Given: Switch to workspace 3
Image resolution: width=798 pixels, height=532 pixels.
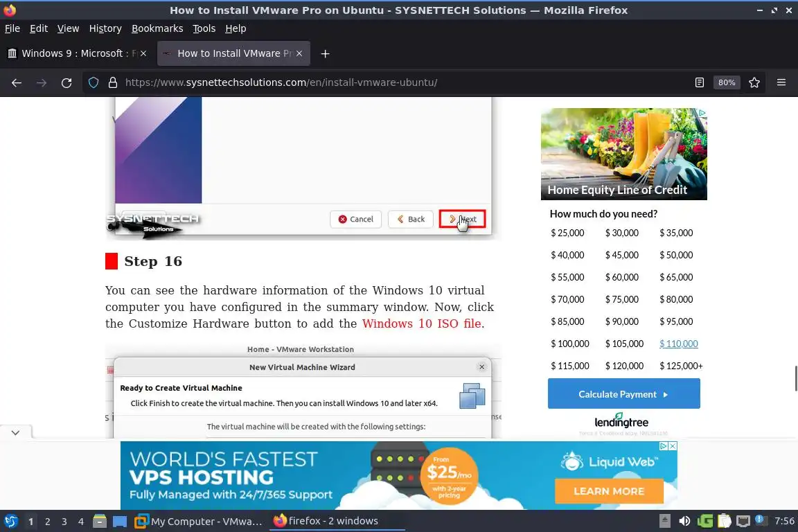Looking at the screenshot, I should 64,522.
